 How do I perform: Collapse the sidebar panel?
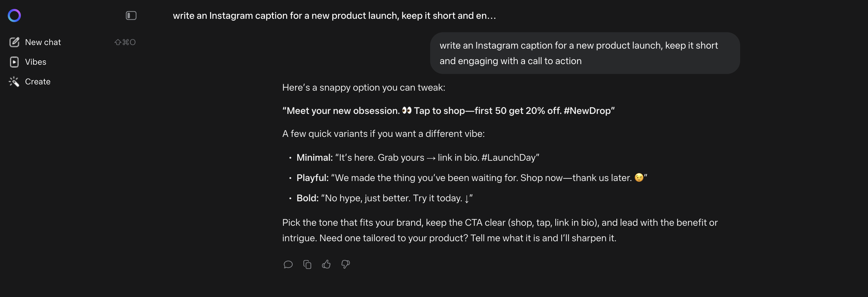pyautogui.click(x=131, y=16)
